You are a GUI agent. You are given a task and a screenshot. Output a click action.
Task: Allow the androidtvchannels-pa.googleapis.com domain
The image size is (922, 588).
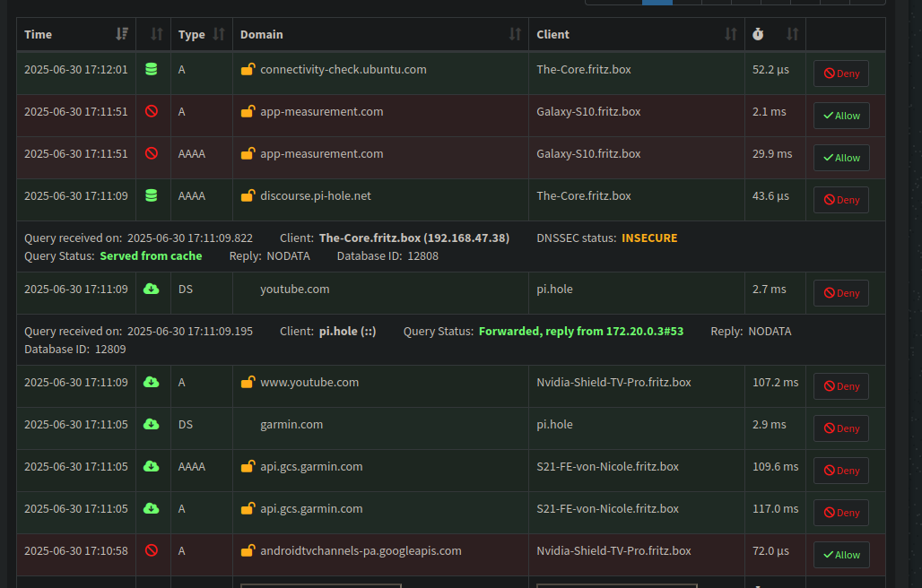tap(841, 555)
